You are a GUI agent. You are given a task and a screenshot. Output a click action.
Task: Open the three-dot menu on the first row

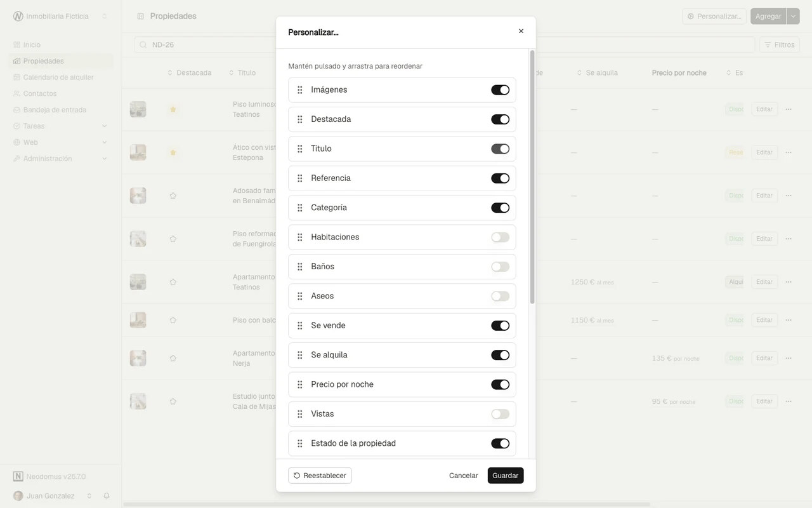[x=789, y=109]
